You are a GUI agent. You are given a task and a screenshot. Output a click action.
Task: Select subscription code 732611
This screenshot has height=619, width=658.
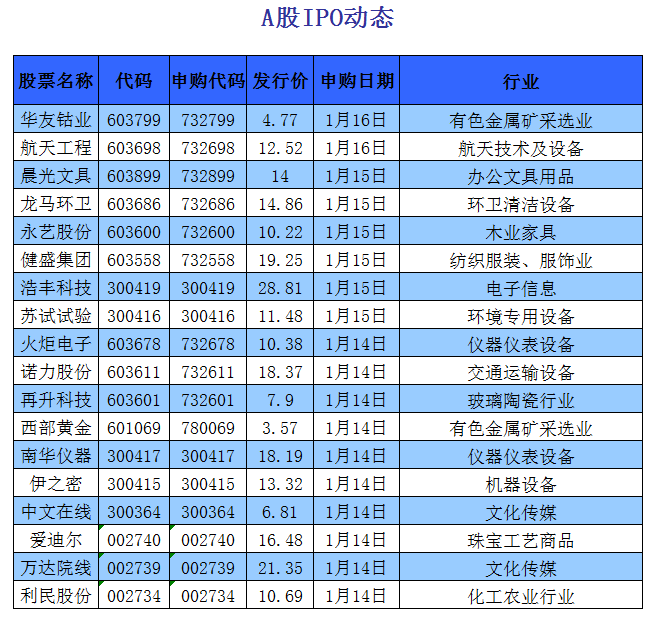tap(208, 372)
